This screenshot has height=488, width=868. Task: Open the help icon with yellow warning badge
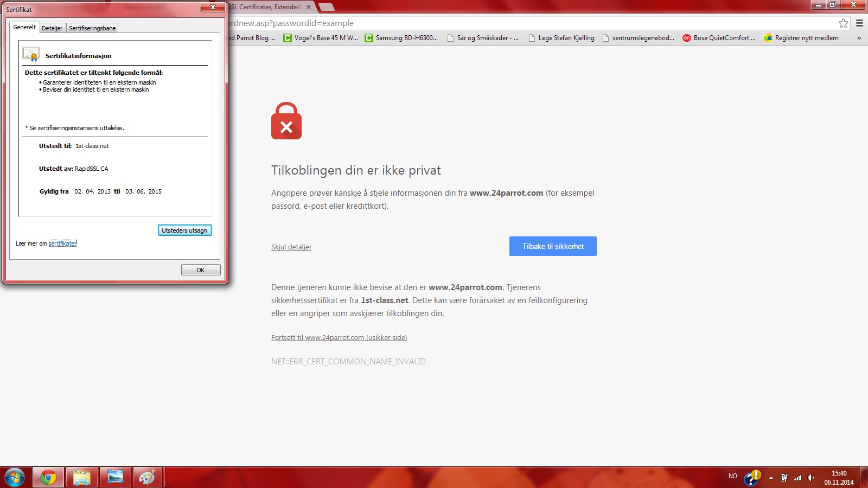752,478
